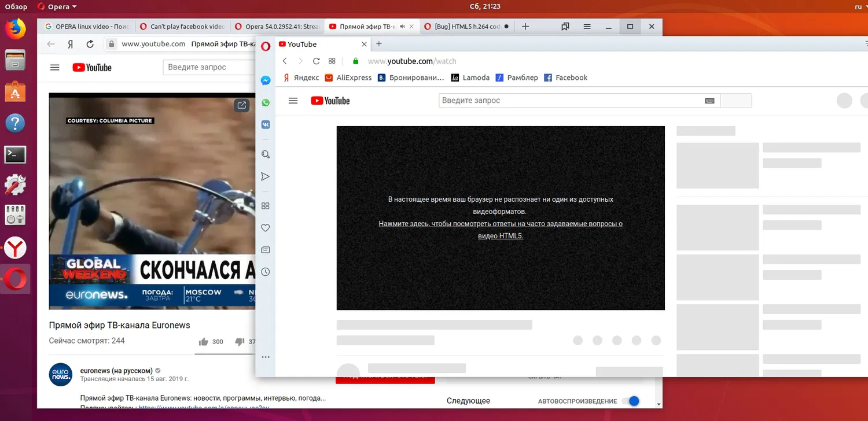
Task: Open Ubuntu Software from the dock
Action: [16, 91]
